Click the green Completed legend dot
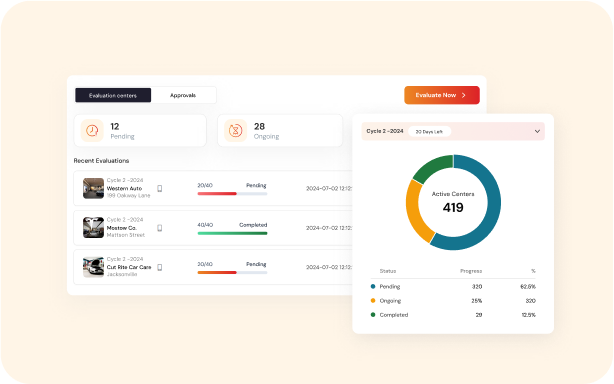Viewport: 614px width, 384px height. 373,315
